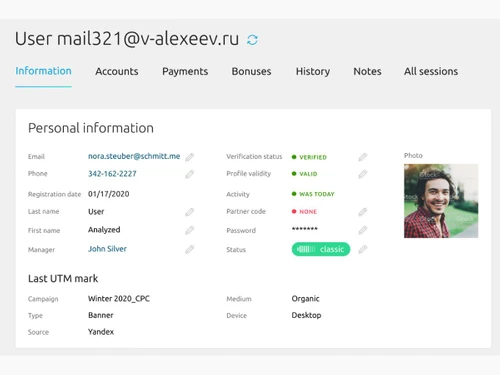The image size is (500, 375).
Task: Click the pencil icon next to Phone number
Action: 190,174
